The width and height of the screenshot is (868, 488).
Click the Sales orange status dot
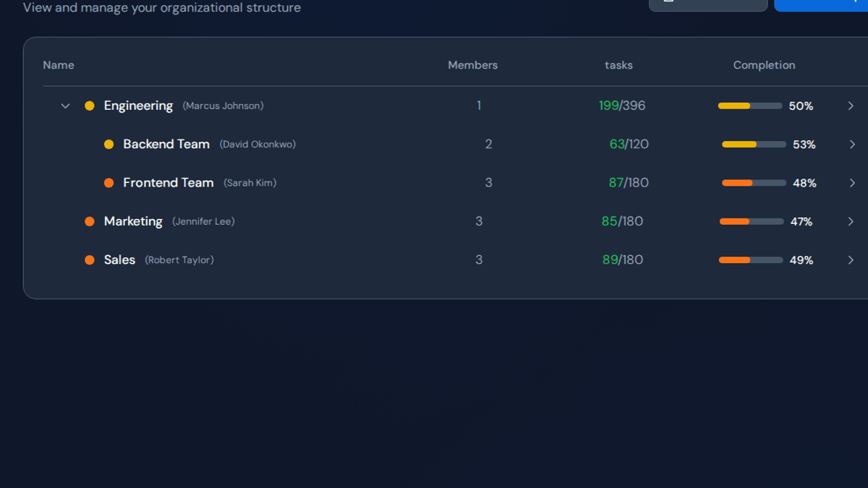pos(90,260)
